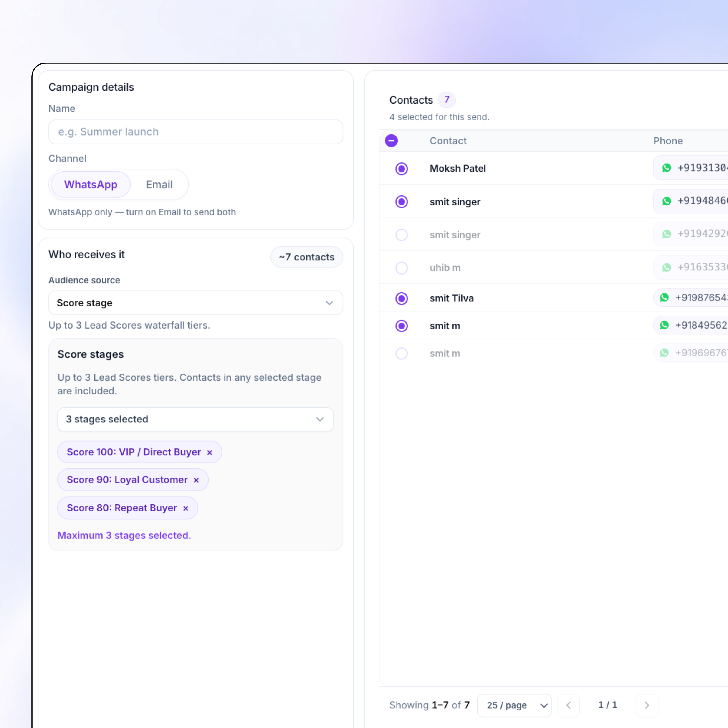Remove the Score 80: Repeat Buyer chip
728x728 pixels.
[185, 508]
